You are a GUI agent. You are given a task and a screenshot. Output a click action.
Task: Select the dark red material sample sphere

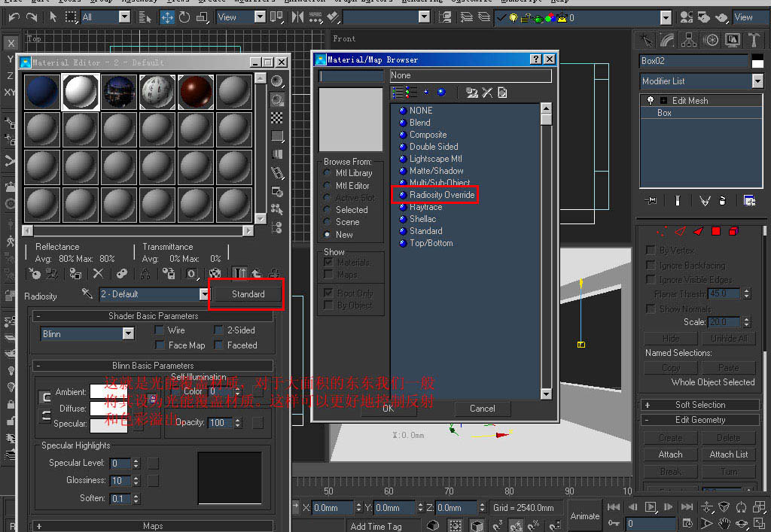tap(196, 91)
